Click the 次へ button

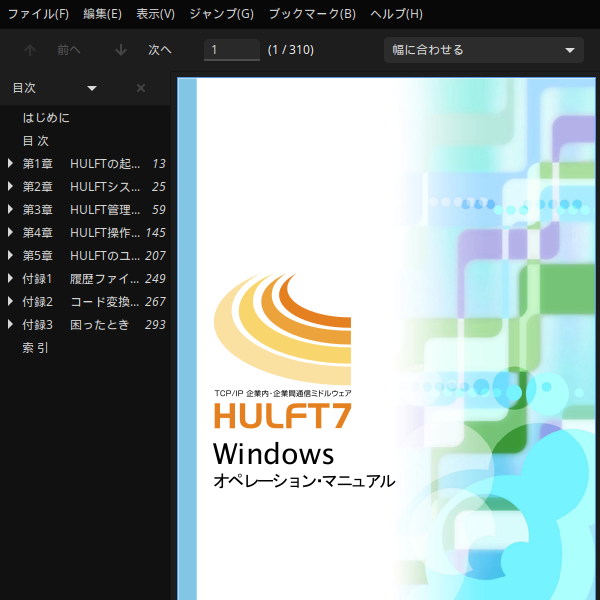point(160,50)
